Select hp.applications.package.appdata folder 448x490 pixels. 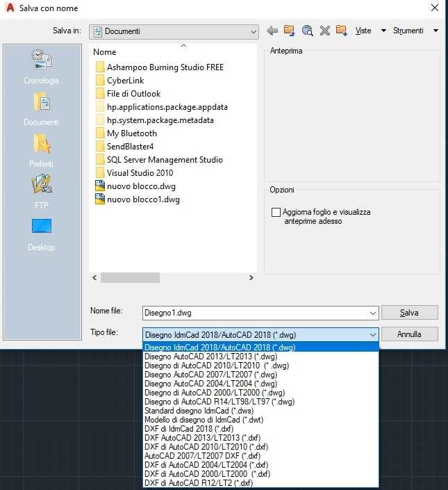[x=161, y=107]
